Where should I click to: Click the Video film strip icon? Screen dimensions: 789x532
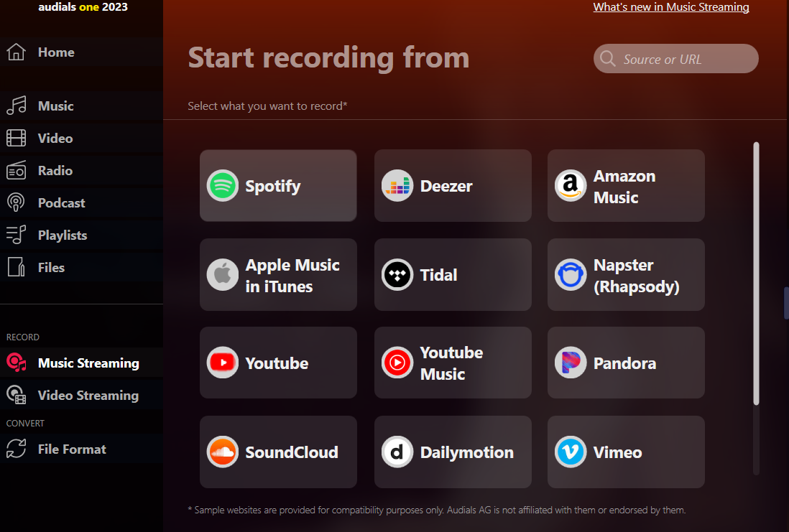[x=16, y=138]
